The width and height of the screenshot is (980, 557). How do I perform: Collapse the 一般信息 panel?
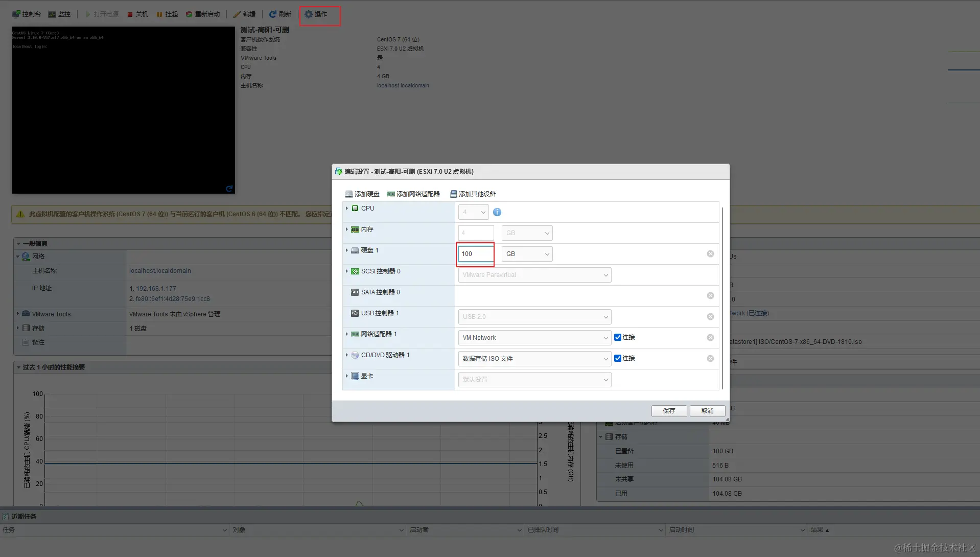click(19, 244)
